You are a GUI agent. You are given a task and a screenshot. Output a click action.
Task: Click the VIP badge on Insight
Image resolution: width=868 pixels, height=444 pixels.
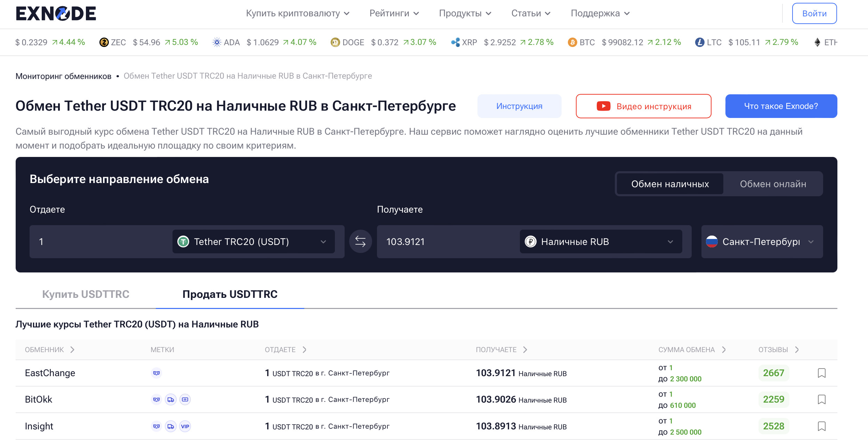coord(185,426)
